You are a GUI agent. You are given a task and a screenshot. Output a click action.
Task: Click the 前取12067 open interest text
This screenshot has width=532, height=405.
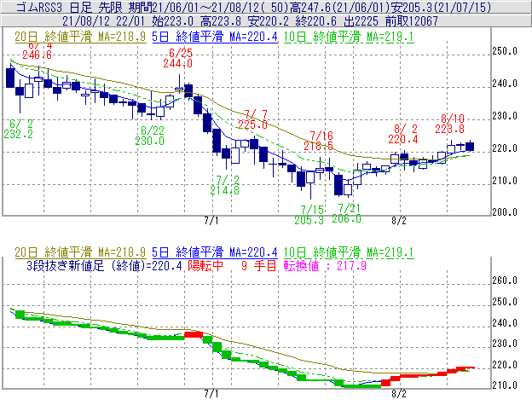[411, 21]
